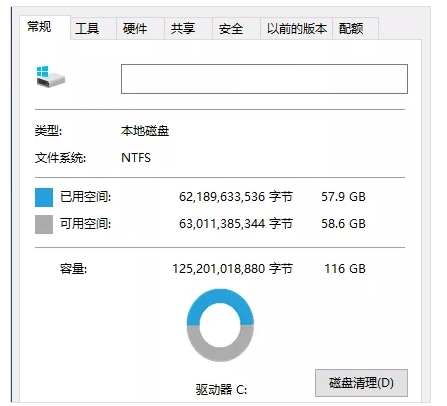447x406 pixels.
Task: Click the 116 GB capacity size
Action: coord(345,269)
